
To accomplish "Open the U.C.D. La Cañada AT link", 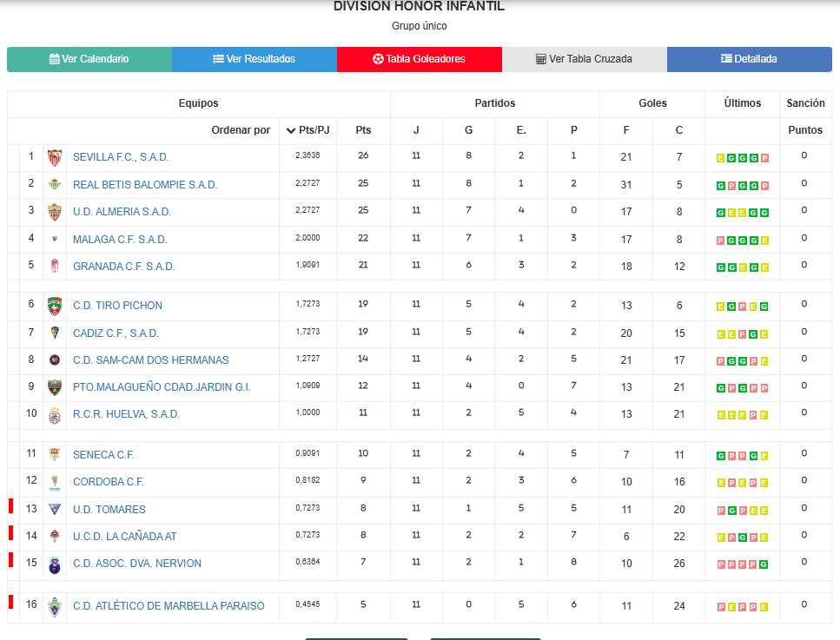I will pyautogui.click(x=125, y=536).
